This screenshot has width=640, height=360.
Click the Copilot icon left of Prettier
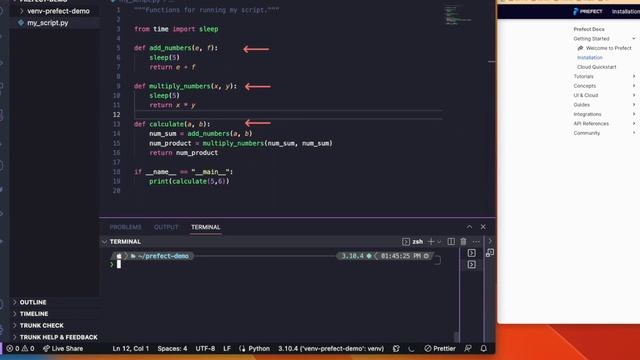tap(396, 349)
